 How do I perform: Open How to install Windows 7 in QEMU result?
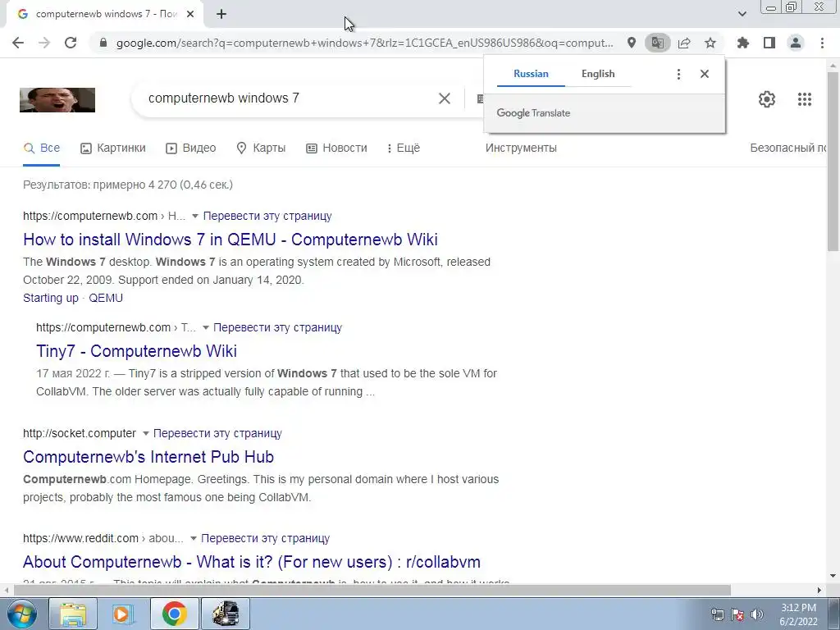pyautogui.click(x=231, y=240)
